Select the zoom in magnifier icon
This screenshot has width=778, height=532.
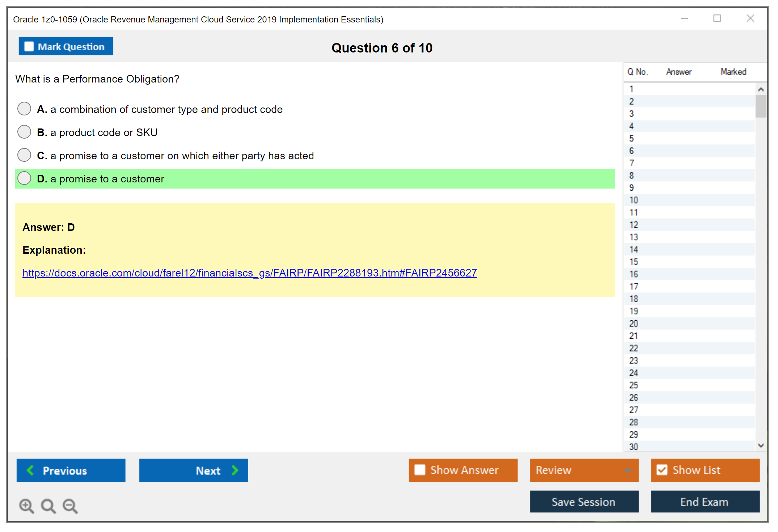pyautogui.click(x=26, y=506)
